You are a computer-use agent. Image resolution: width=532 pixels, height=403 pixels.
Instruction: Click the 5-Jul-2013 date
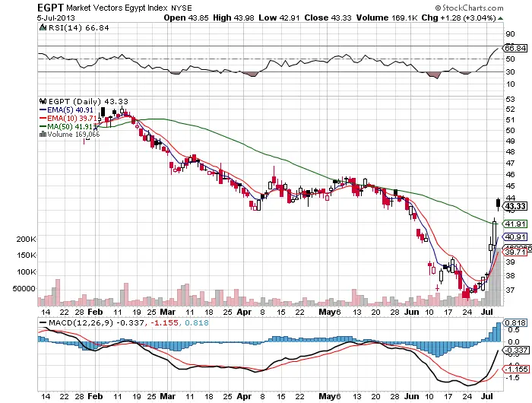tap(56, 18)
